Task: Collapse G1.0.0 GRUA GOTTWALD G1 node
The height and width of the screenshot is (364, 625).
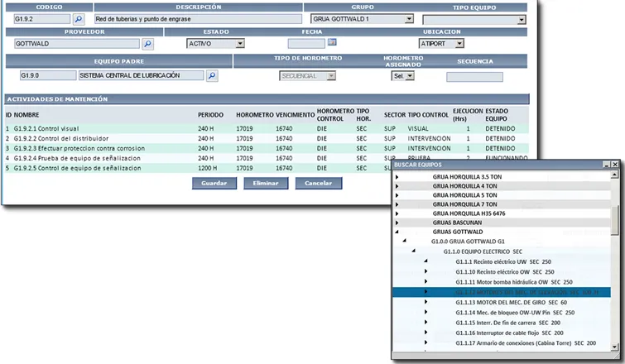Action: click(404, 241)
